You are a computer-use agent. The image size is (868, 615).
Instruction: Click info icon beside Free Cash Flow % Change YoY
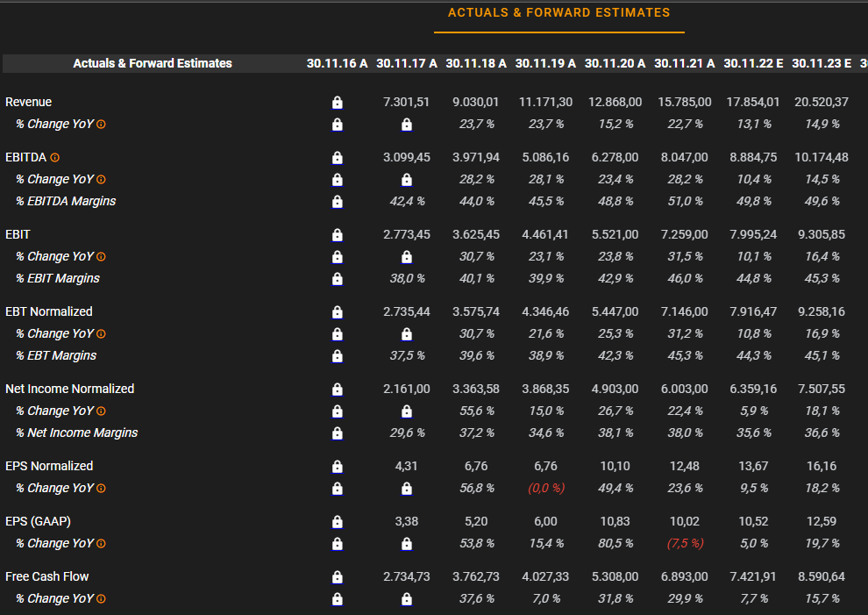pos(101,599)
